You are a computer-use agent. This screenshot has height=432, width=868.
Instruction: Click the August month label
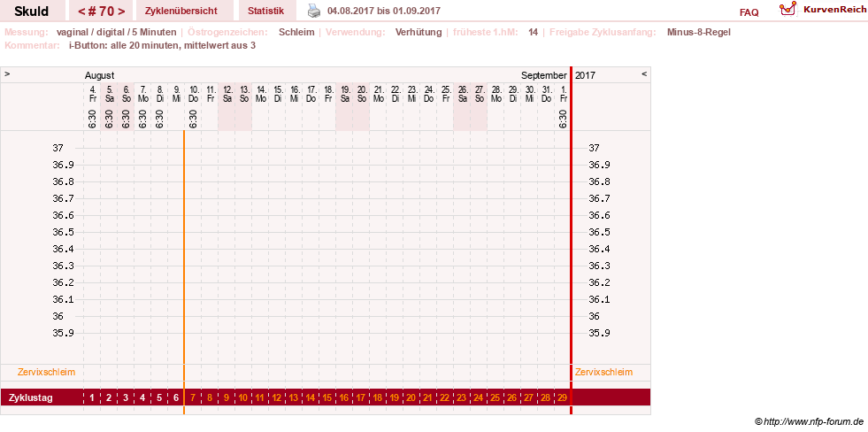(100, 75)
